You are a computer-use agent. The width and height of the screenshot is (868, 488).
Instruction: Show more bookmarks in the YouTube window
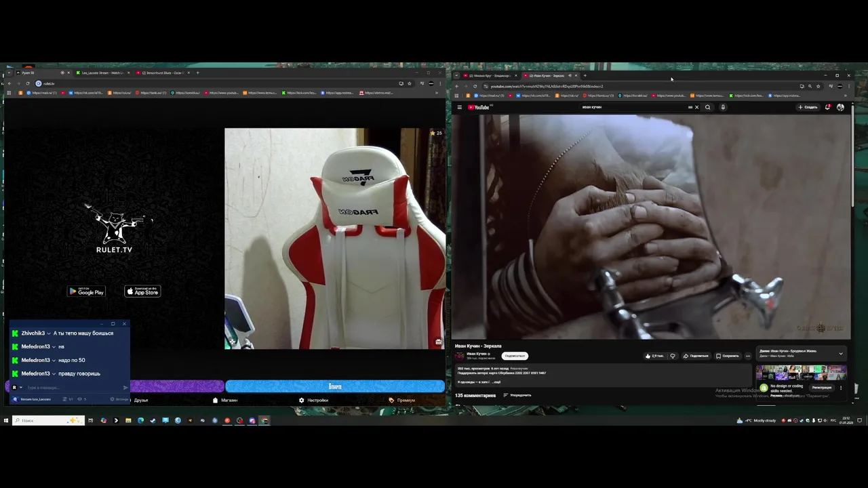[x=846, y=96]
